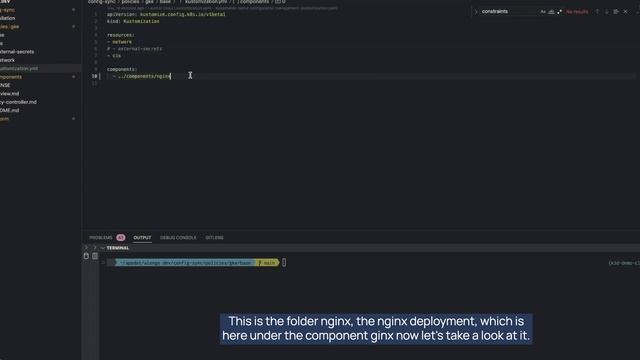Click the square panel icon beside the clipboard icon
The height and width of the screenshot is (360, 640).
95,256
